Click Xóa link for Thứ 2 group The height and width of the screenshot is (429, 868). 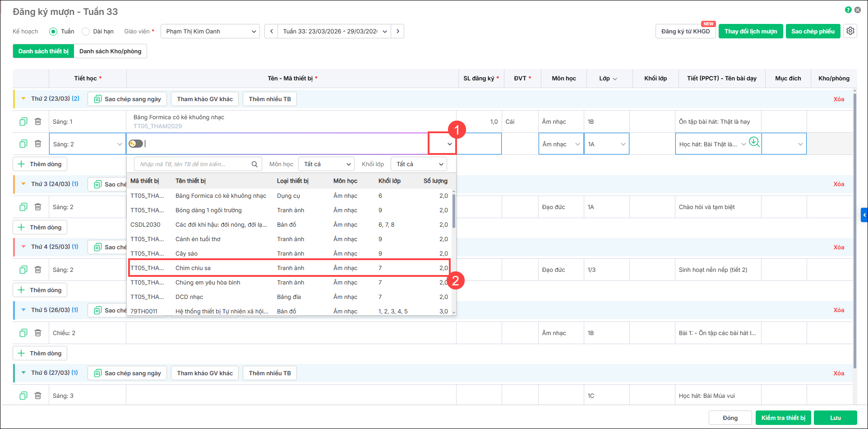[839, 99]
